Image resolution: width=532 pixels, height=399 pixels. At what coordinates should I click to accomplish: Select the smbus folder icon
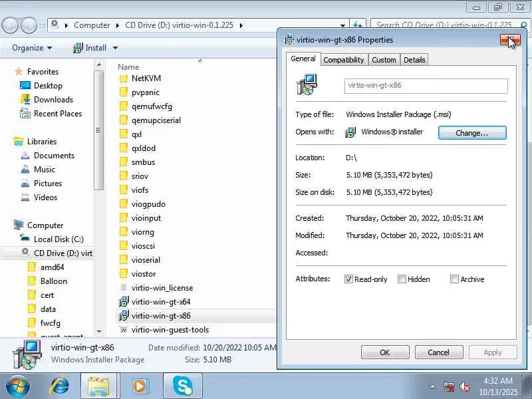point(124,162)
